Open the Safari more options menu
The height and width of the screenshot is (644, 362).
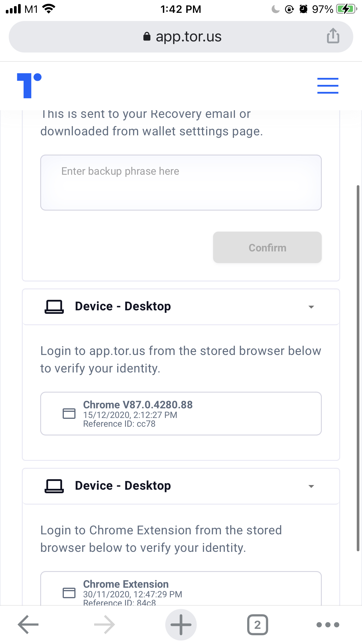328,624
